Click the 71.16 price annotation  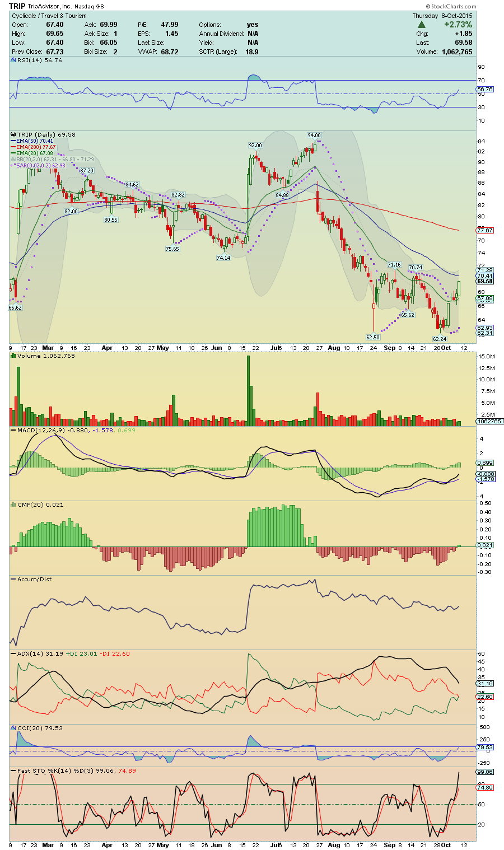click(394, 264)
